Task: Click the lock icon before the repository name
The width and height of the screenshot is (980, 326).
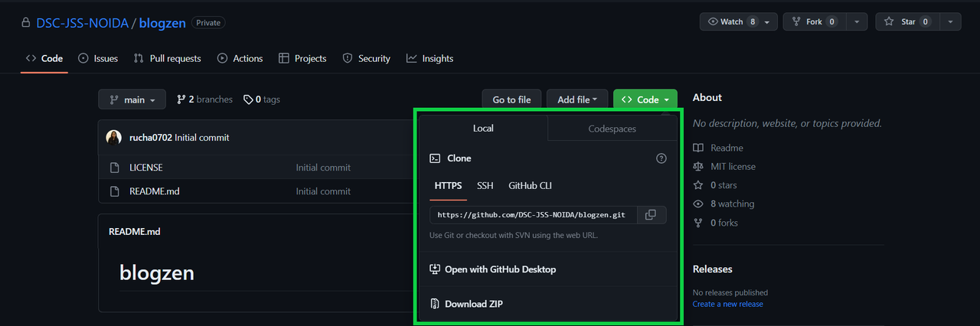Action: [x=26, y=23]
